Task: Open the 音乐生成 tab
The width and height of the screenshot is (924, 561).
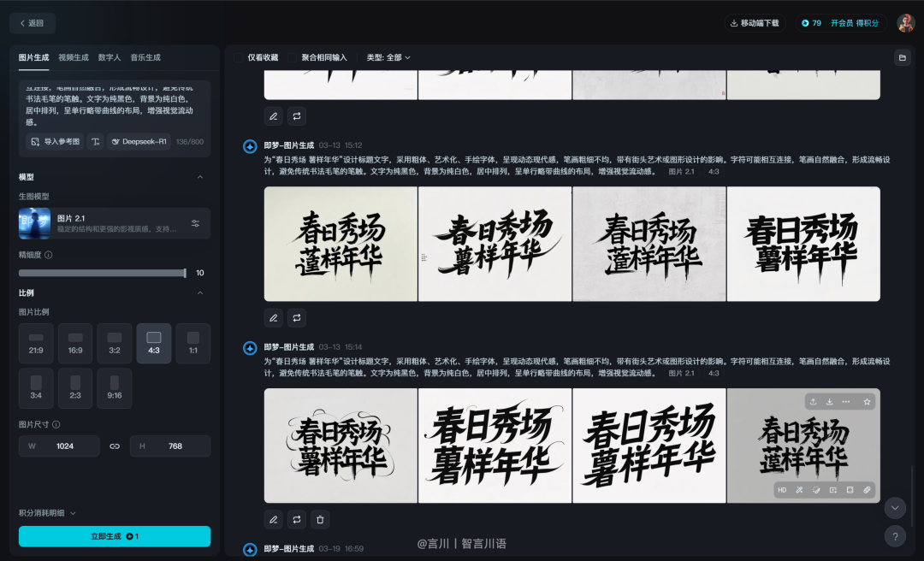Action: 145,57
